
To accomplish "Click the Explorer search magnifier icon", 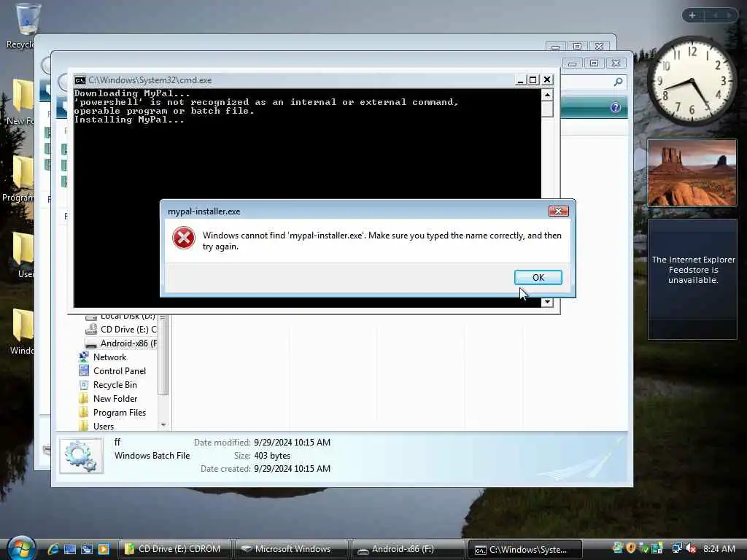I will point(619,82).
